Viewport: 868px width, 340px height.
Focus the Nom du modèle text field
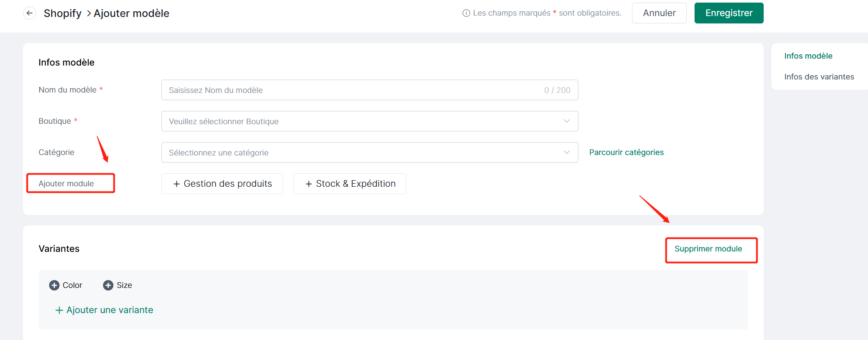click(352, 90)
